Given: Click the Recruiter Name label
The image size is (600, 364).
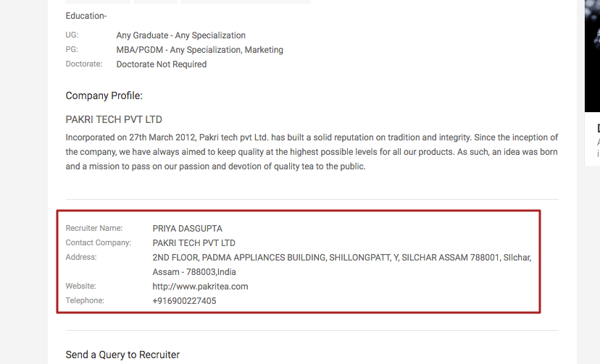Looking at the screenshot, I should click(94, 228).
